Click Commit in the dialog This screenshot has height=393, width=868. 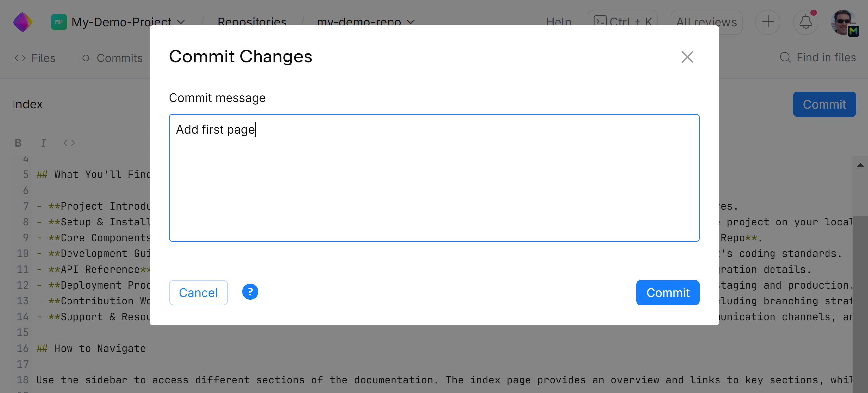coord(667,292)
